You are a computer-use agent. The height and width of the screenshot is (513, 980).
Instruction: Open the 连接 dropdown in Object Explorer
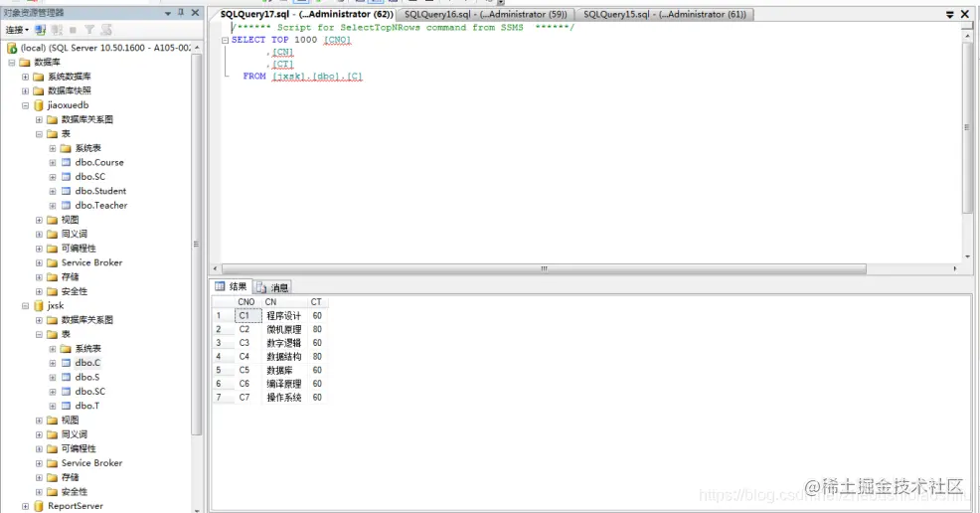[x=17, y=30]
